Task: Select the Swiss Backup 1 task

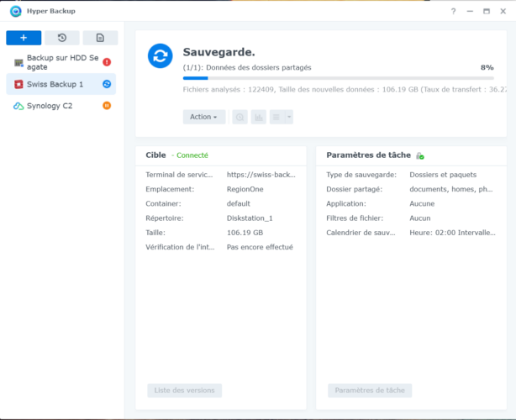Action: tap(61, 84)
